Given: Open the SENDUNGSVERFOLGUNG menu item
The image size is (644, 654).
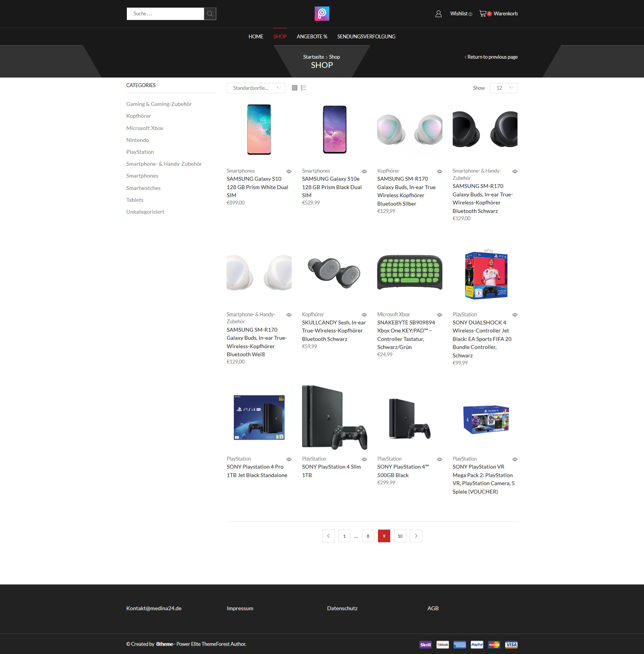Looking at the screenshot, I should tap(366, 36).
